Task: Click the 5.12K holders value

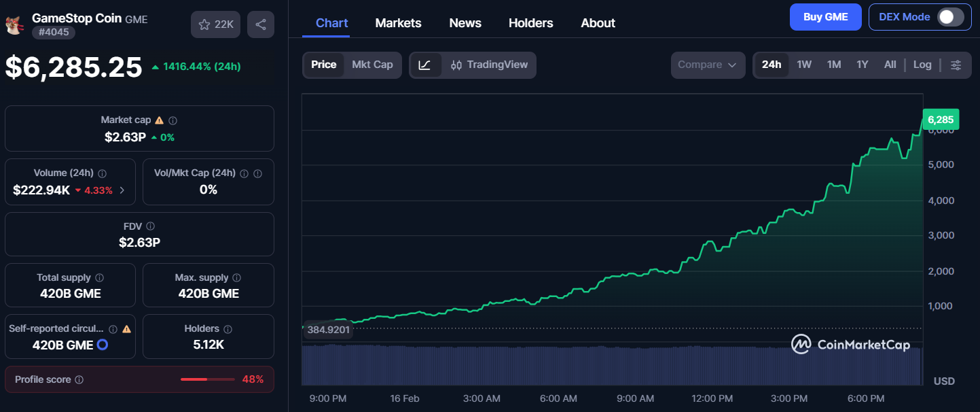Action: (x=208, y=345)
